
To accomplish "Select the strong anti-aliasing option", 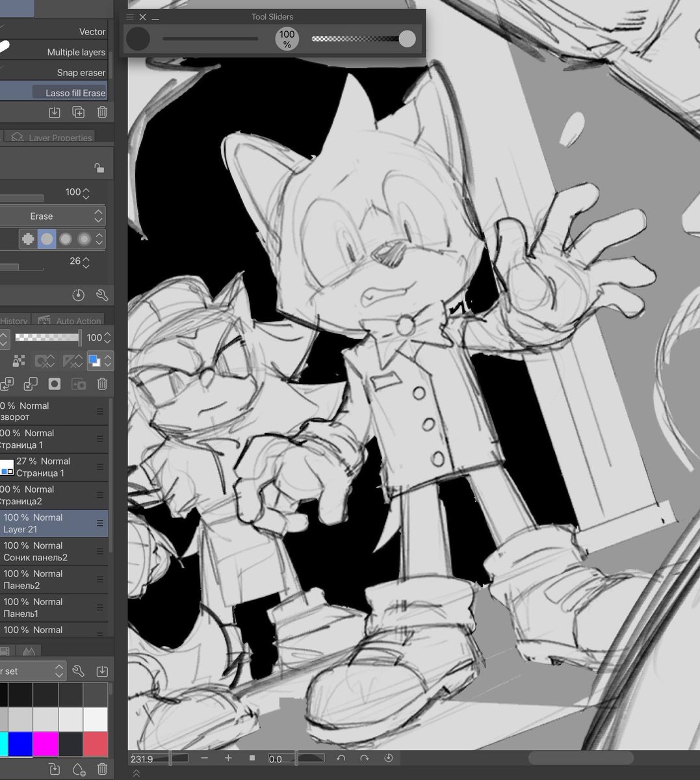I will coord(84,239).
